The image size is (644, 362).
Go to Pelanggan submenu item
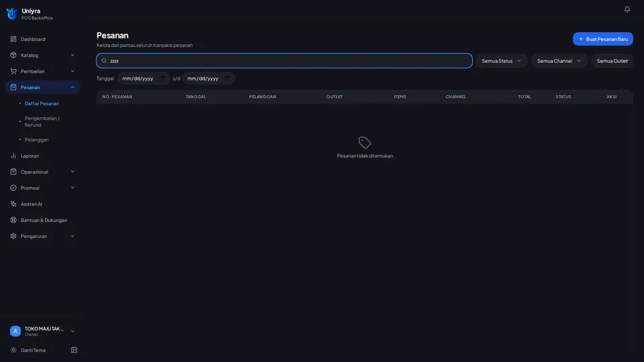(36, 139)
